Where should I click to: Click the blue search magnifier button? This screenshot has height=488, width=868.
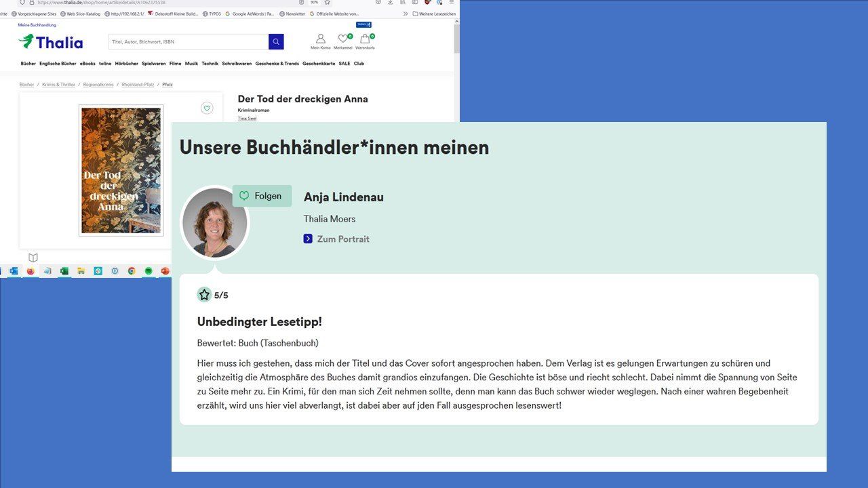coord(276,42)
